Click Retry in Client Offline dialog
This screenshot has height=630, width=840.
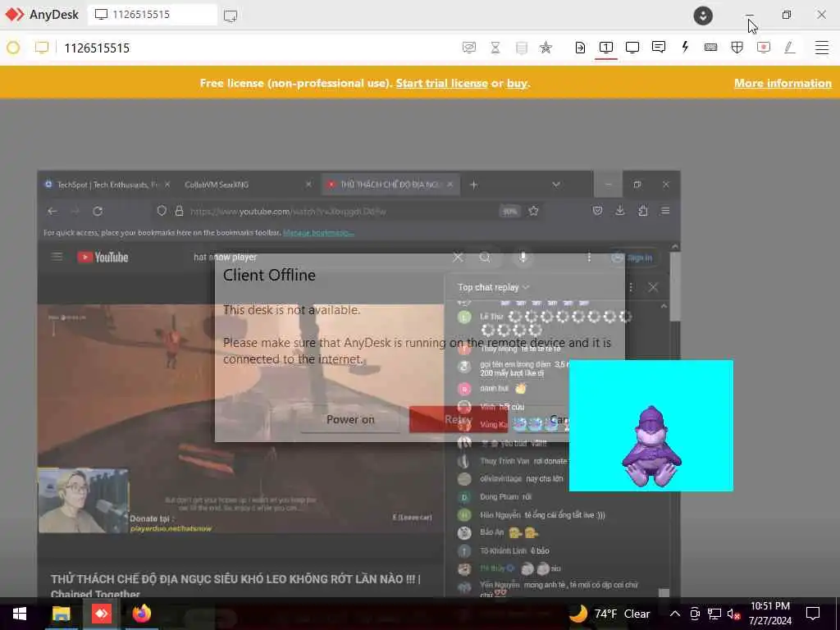coord(458,419)
